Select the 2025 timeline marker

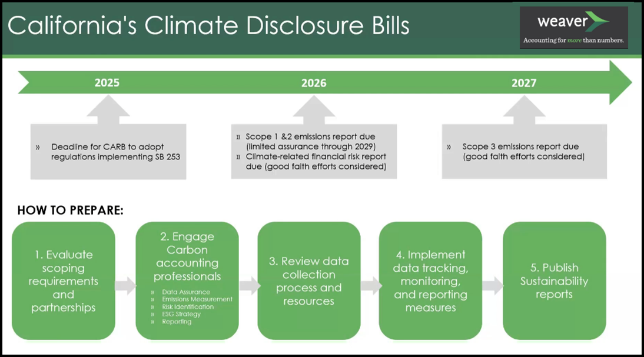click(x=107, y=83)
